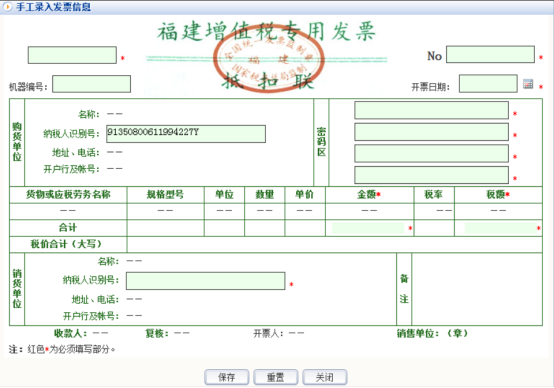Click the 规格型号 column header
The height and width of the screenshot is (388, 554).
pyautogui.click(x=165, y=194)
